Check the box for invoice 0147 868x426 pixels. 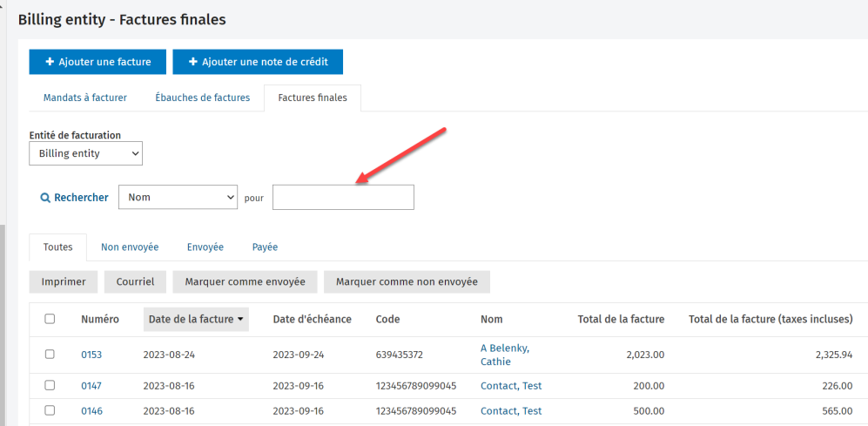pos(50,386)
